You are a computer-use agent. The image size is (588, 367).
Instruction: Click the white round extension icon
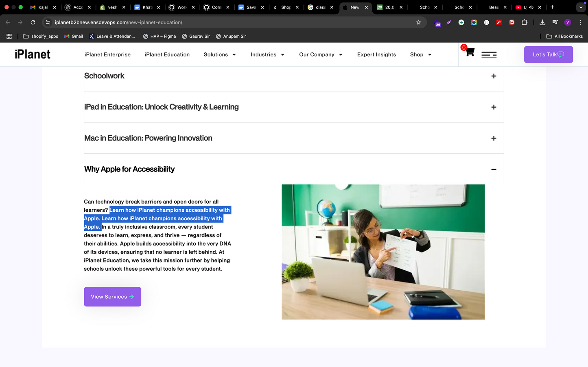pyautogui.click(x=486, y=22)
